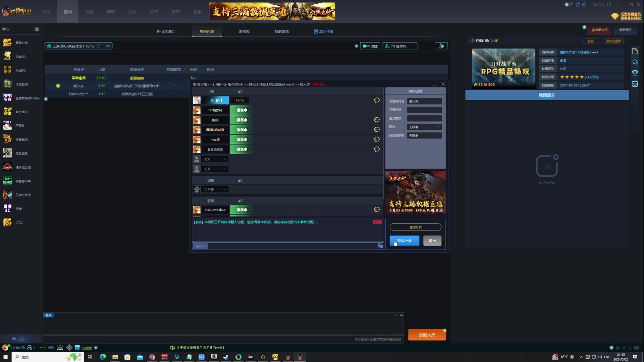Screen dimensions: 644x362
Task: Click the RPG home icon in sidebar
Action: click(x=37, y=29)
